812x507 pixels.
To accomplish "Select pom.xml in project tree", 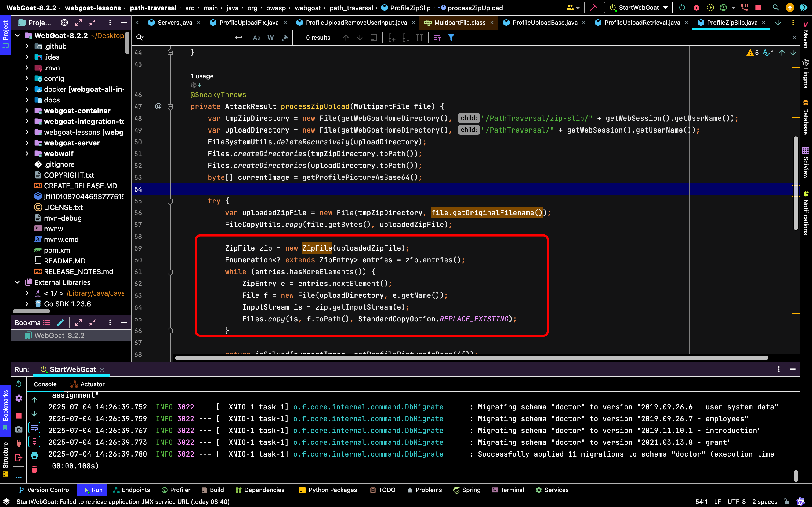I will pos(58,250).
